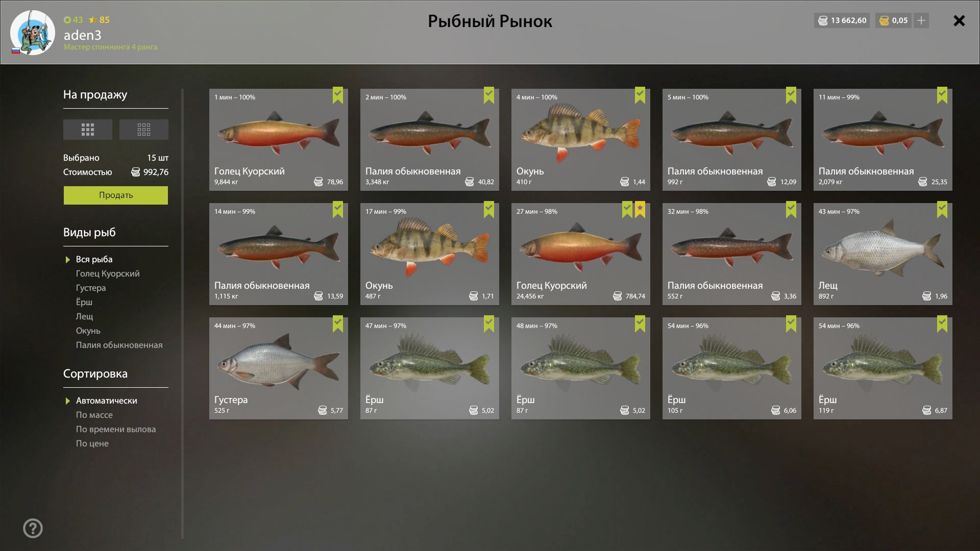This screenshot has width=980, height=551.
Task: Click the silver coins balance 13 662,60
Action: (842, 20)
